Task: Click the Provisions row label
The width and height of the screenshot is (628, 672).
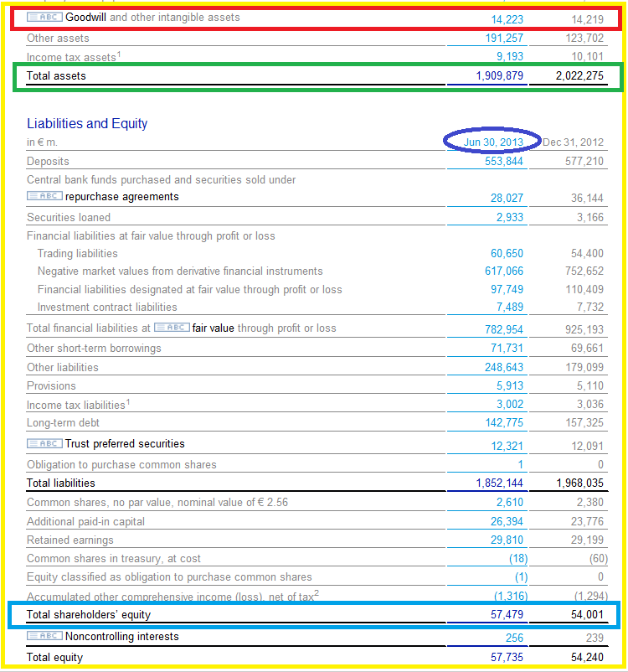Action: (x=51, y=385)
